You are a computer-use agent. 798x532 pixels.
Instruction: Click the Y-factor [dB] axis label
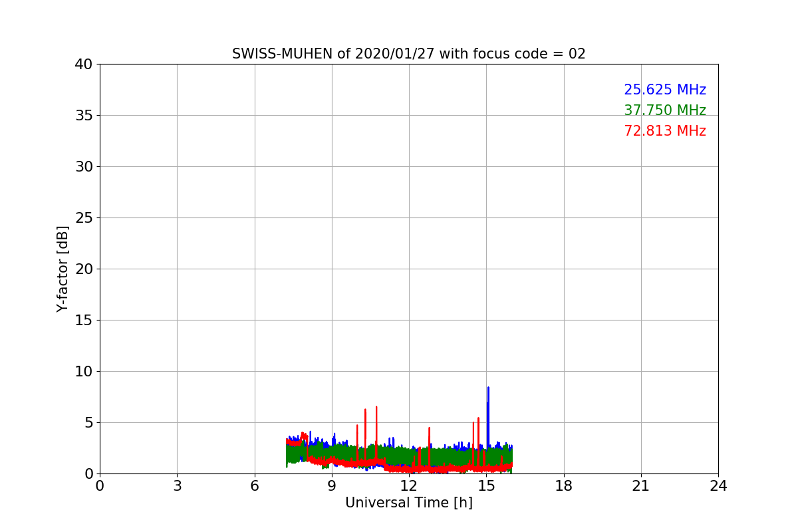coord(63,269)
